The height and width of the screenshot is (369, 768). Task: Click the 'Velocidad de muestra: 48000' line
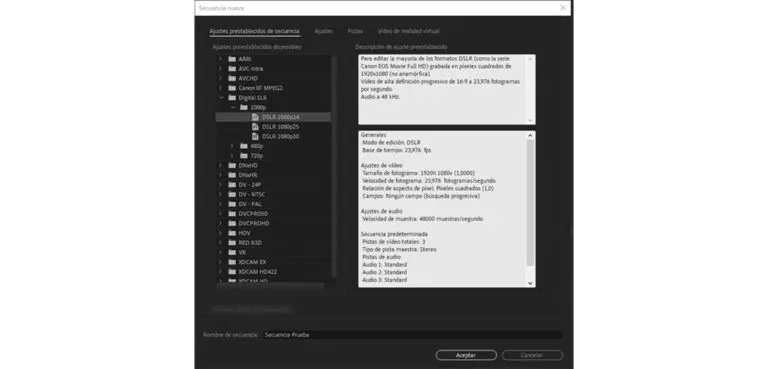423,219
